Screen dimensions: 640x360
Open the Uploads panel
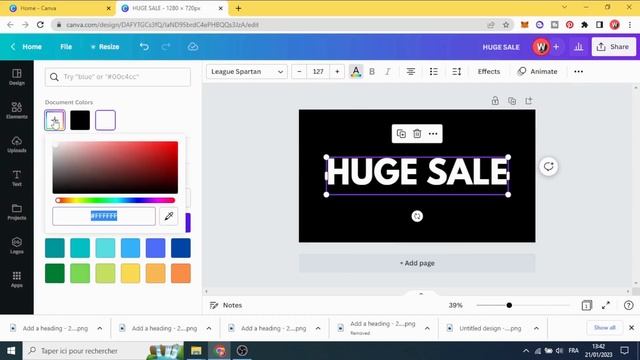[x=17, y=144]
